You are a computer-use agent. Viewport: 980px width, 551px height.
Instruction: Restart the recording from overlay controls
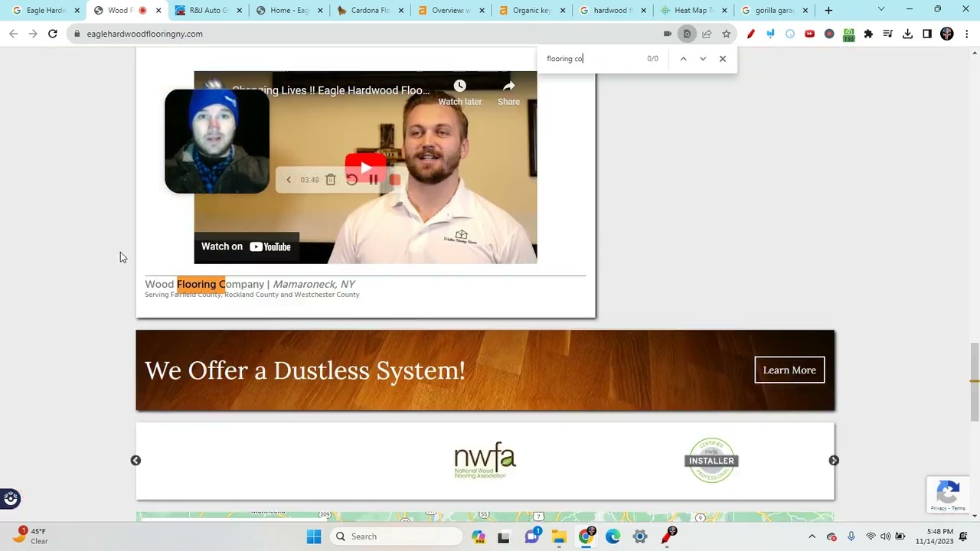[x=351, y=180]
